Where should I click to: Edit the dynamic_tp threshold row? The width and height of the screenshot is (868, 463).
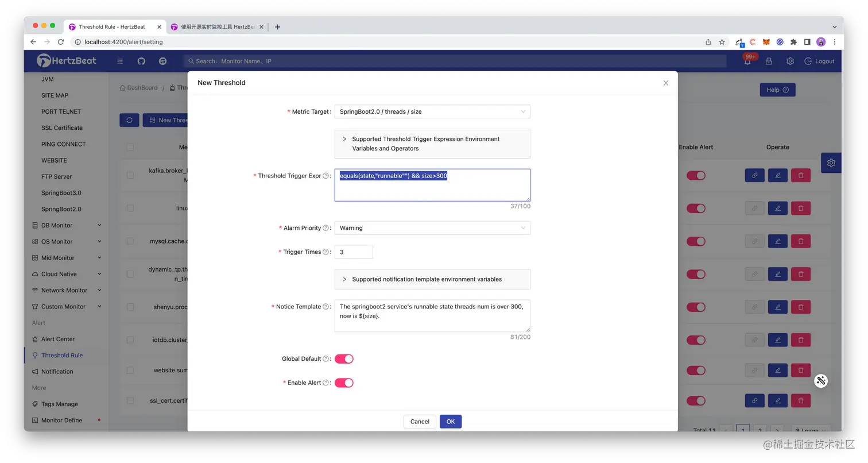[777, 275]
